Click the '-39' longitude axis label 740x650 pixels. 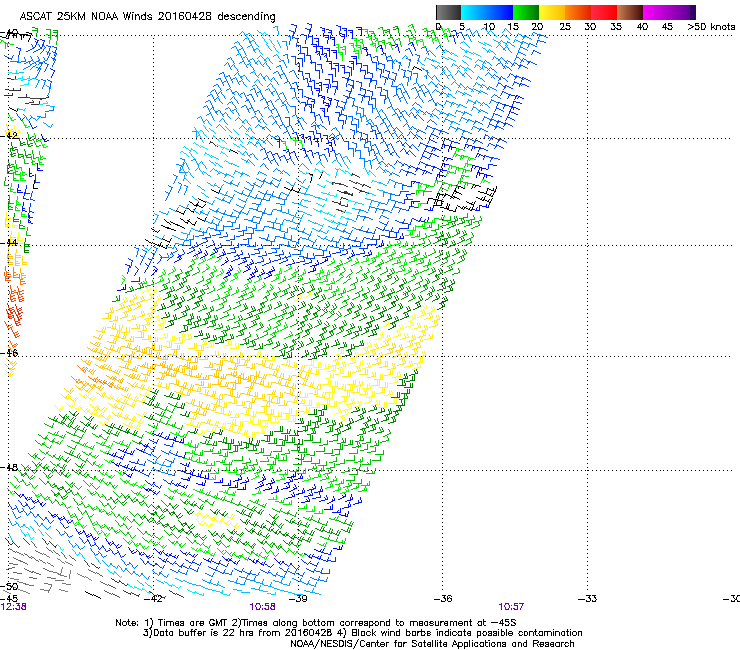pyautogui.click(x=298, y=599)
